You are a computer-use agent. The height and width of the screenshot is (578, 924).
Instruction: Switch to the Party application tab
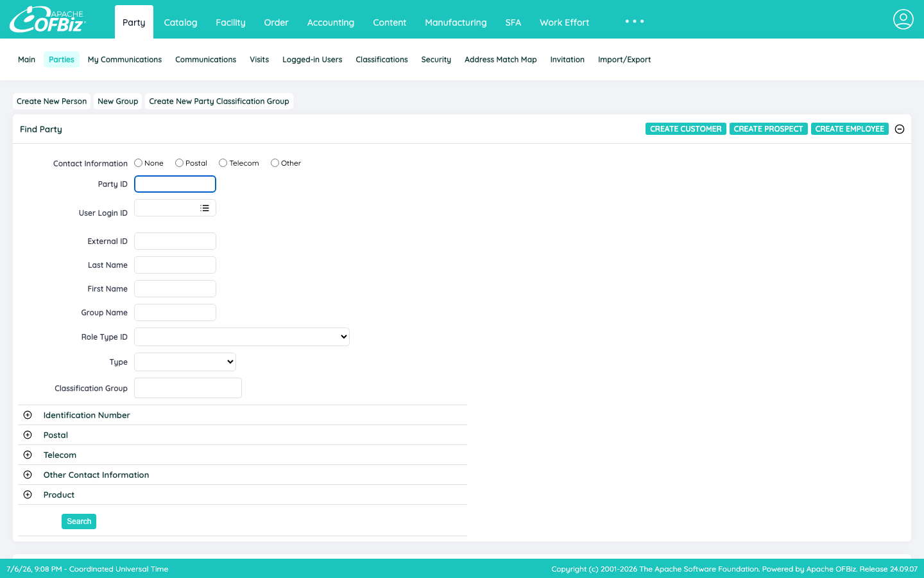pyautogui.click(x=134, y=22)
